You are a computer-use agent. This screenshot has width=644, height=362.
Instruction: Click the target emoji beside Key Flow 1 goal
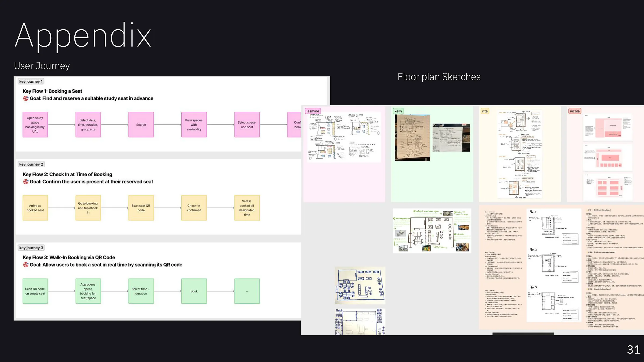pyautogui.click(x=26, y=98)
